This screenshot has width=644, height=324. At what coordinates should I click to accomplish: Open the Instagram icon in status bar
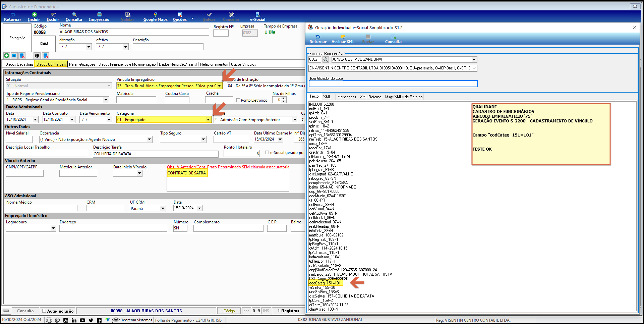pos(66,320)
